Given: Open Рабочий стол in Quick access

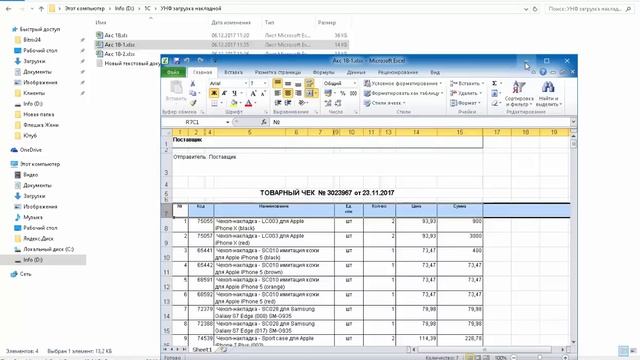Looking at the screenshot, I should 40,51.
